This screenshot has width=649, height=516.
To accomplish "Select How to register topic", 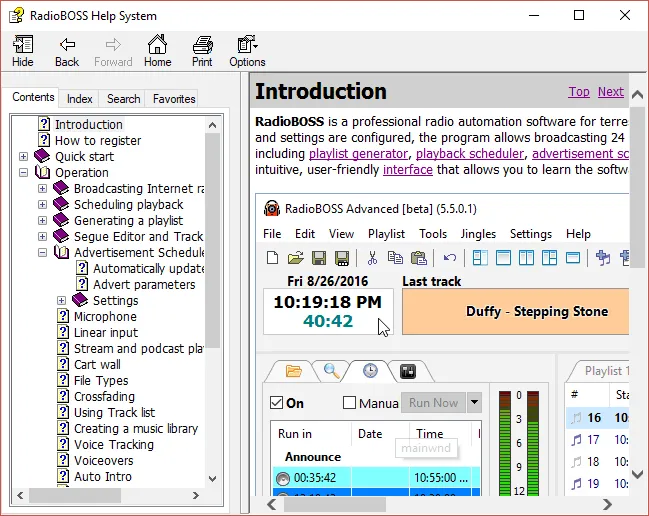I will coord(97,141).
